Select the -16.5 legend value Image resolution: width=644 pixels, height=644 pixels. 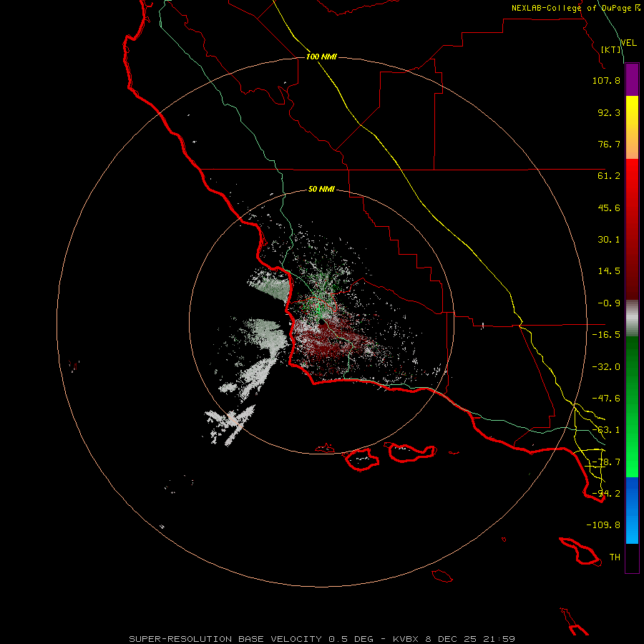point(606,335)
